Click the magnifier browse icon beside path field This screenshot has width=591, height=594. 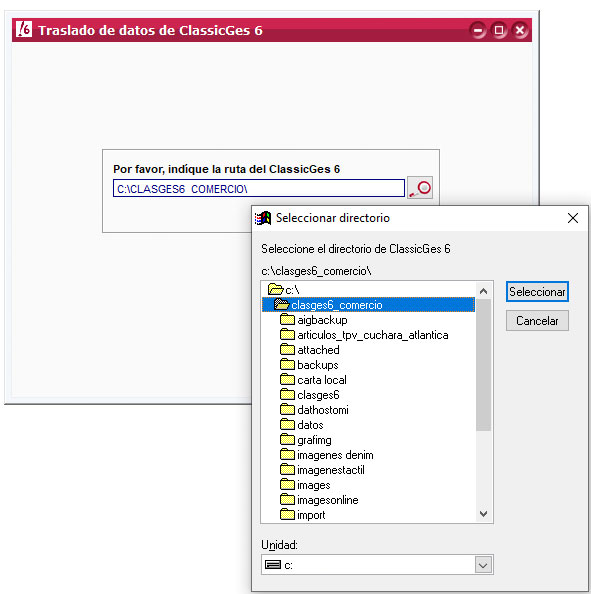pos(420,188)
